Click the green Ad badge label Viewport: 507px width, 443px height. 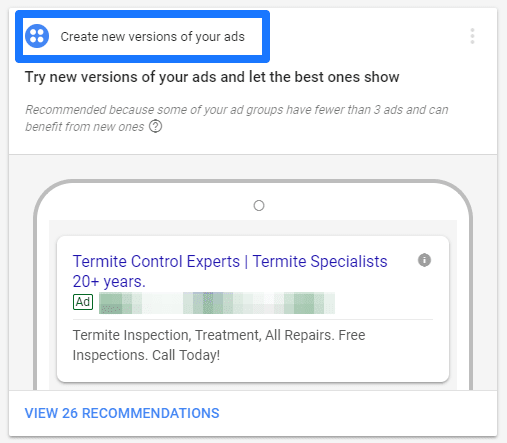(x=83, y=302)
